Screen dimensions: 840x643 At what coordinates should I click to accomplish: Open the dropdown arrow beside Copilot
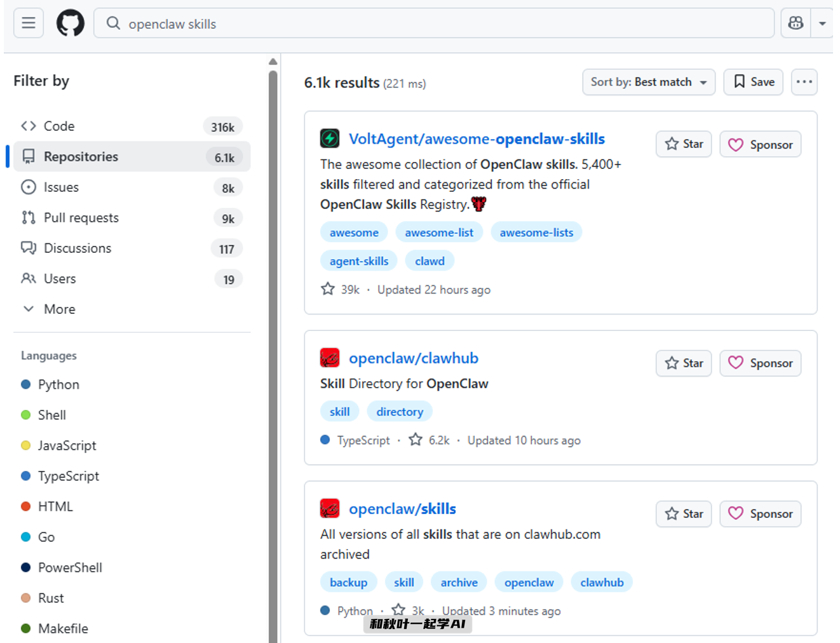coord(822,24)
